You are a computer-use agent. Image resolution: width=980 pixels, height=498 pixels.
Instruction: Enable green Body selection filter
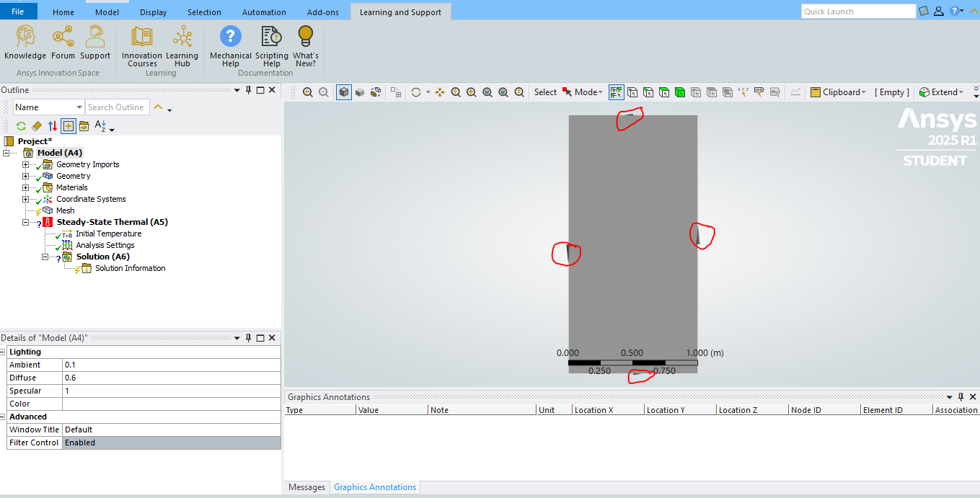pyautogui.click(x=680, y=92)
